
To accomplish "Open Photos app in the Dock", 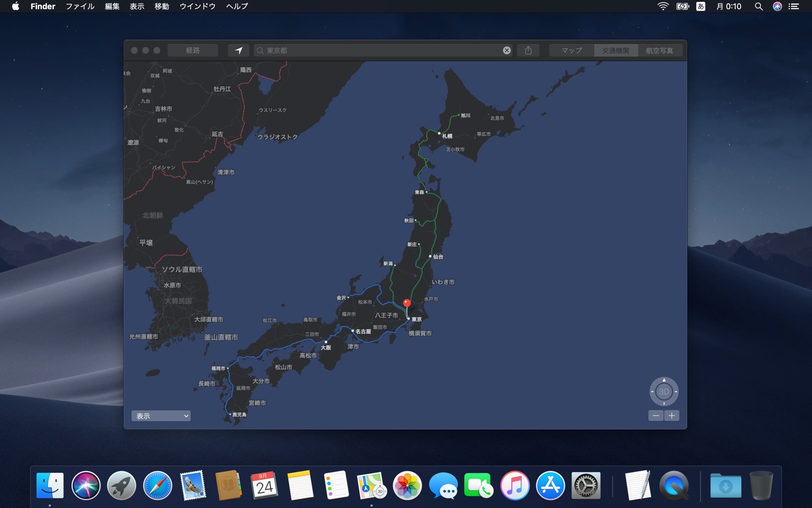I will tap(407, 485).
